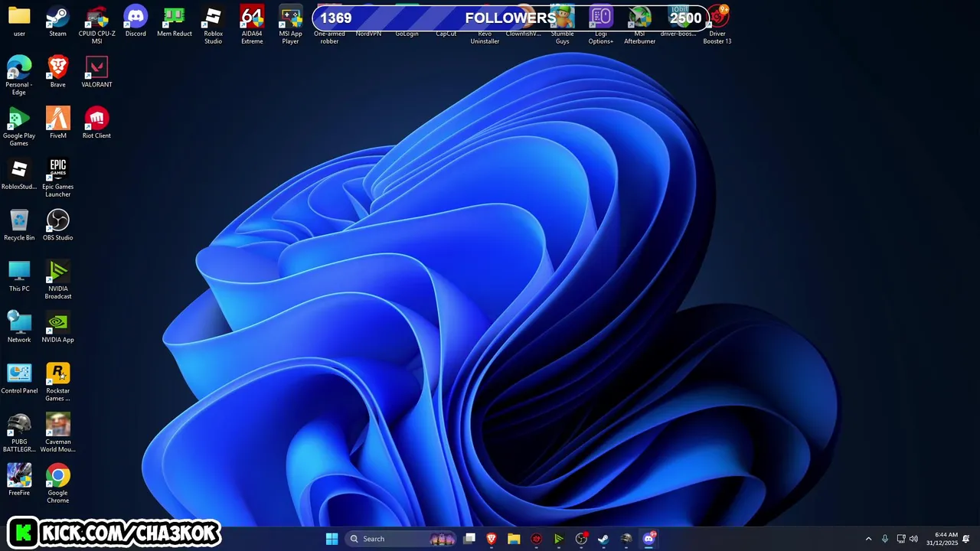Open Discord desktop shortcut
This screenshot has width=980, height=551.
pyautogui.click(x=136, y=16)
